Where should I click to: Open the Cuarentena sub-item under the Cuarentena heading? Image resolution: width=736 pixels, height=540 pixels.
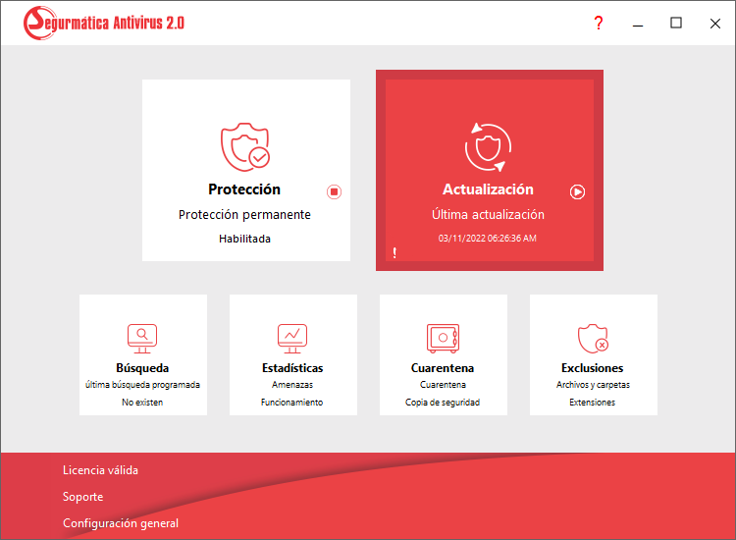[x=443, y=385]
